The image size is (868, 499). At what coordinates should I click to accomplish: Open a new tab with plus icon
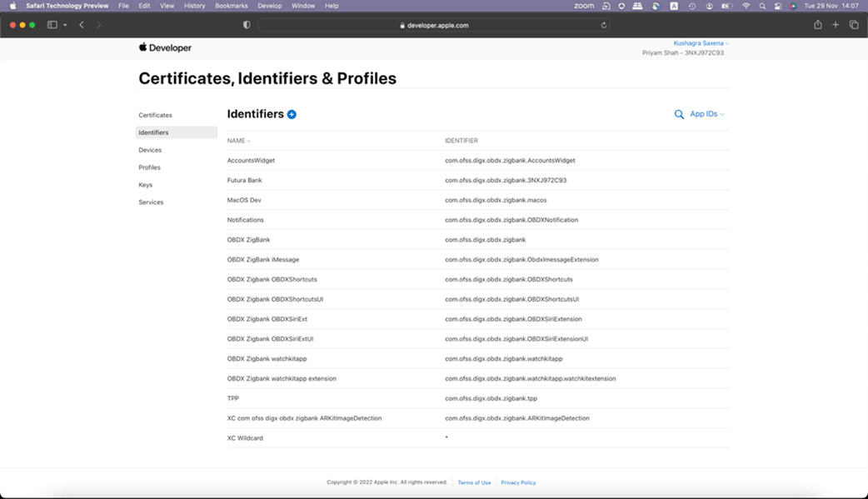(836, 25)
